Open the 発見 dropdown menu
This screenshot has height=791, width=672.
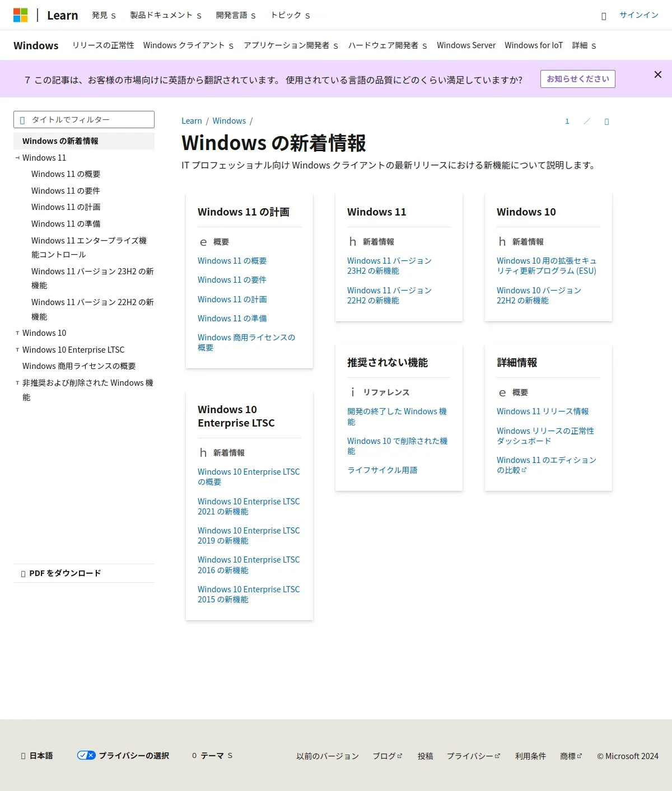(x=104, y=15)
